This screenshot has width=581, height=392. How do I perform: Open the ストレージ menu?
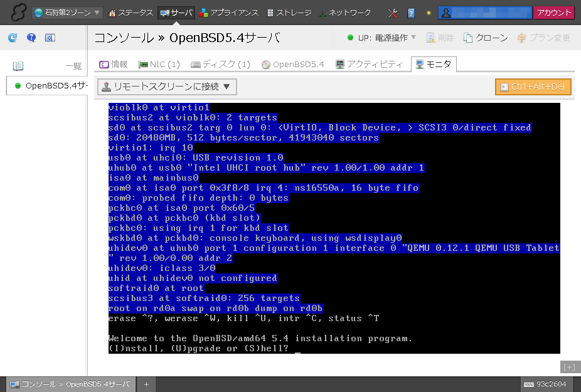(289, 13)
